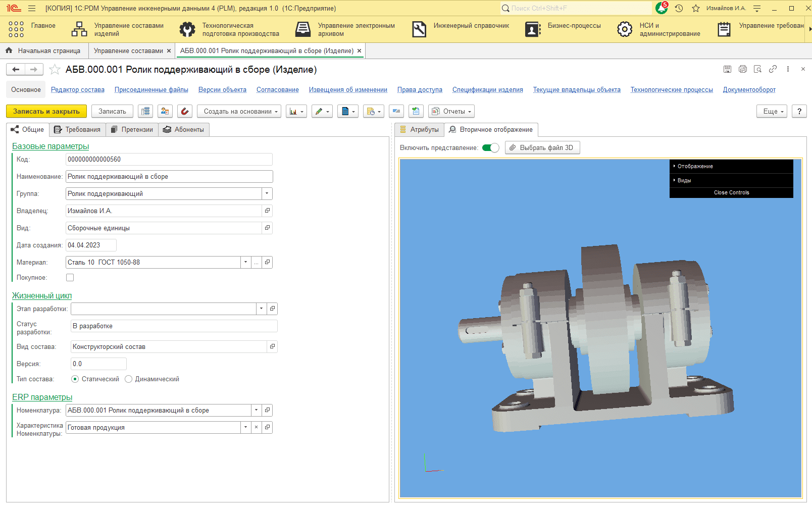812x508 pixels.
Task: Open Владелец field selection button
Action: tap(267, 211)
